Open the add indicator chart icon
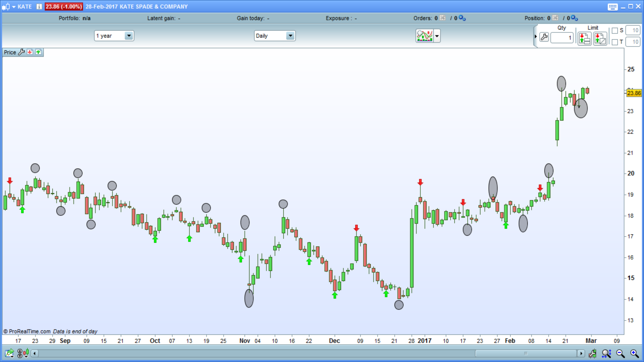Viewport: 644px width, 362px height. [424, 36]
